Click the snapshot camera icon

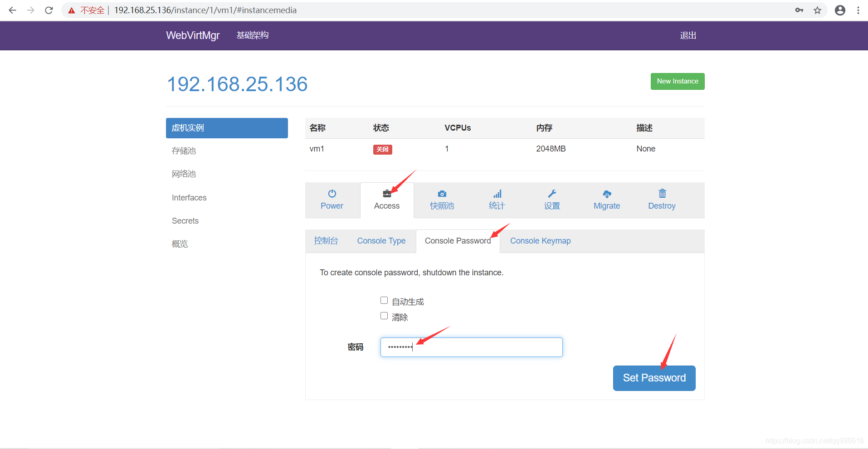[x=442, y=194]
